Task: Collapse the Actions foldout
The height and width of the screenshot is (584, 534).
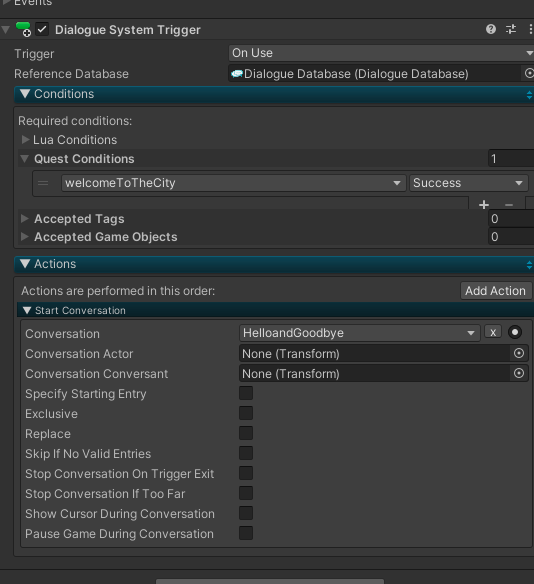Action: pyautogui.click(x=25, y=264)
